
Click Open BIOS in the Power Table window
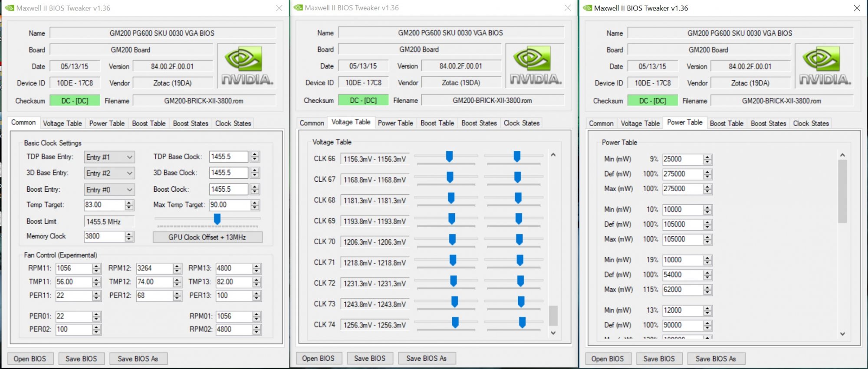[x=607, y=359]
